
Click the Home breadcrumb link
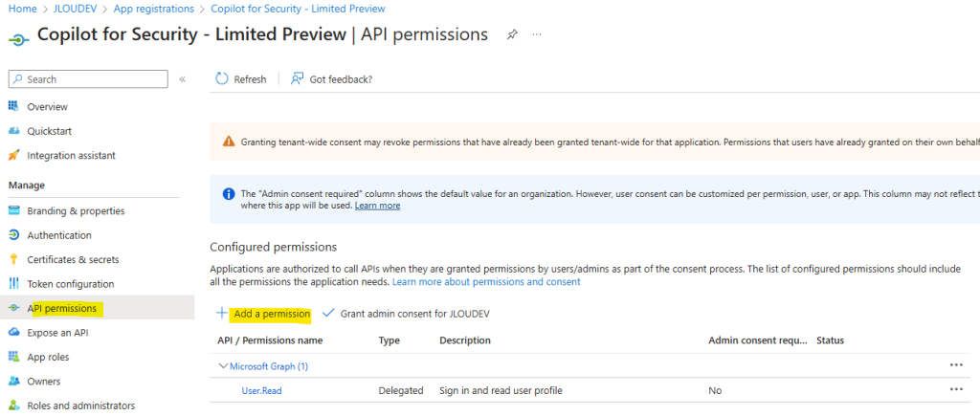pos(22,9)
